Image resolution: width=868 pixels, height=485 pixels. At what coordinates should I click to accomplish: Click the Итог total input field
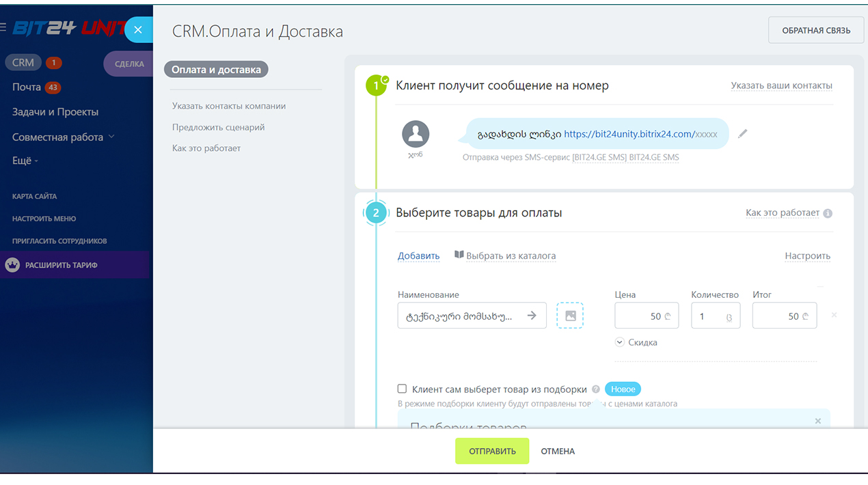pos(785,316)
